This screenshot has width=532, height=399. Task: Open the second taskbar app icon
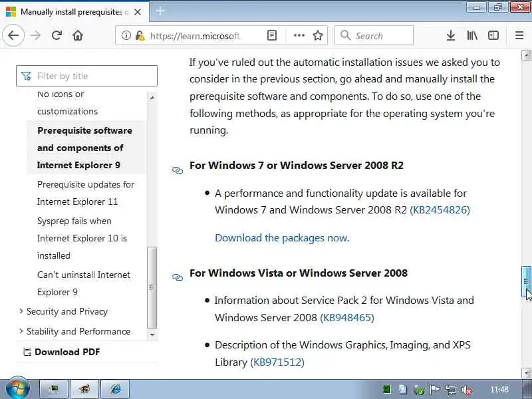pyautogui.click(x=84, y=389)
